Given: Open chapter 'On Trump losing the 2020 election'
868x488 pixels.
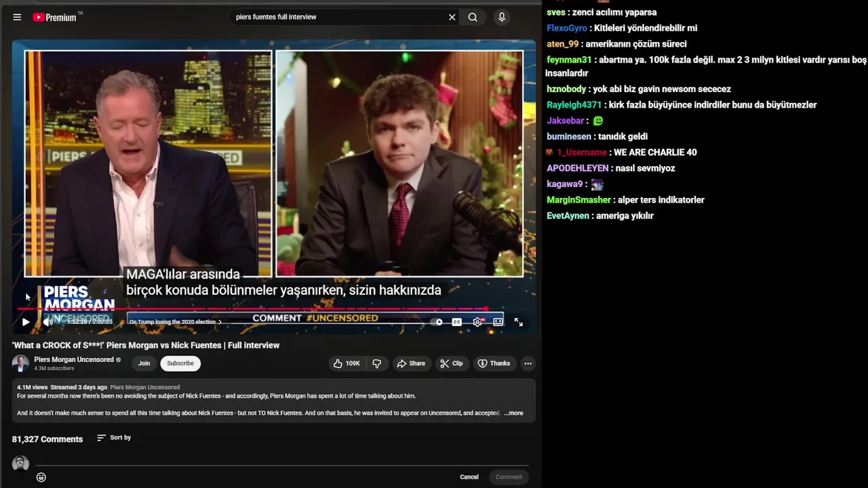Looking at the screenshot, I should [x=175, y=322].
